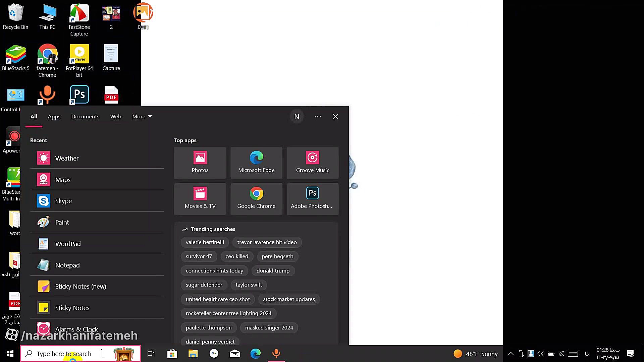This screenshot has width=644, height=362.
Task: Search trending 'connections hints today'
Action: 214,270
